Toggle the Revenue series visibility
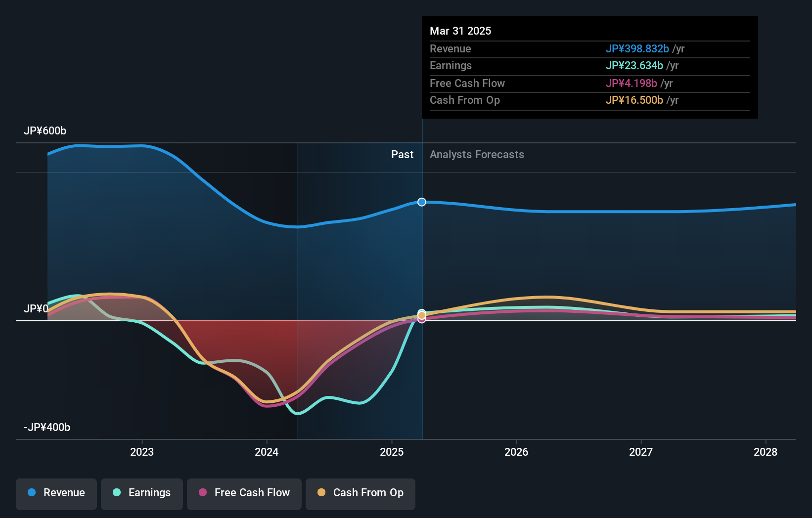The image size is (812, 518). pyautogui.click(x=56, y=493)
